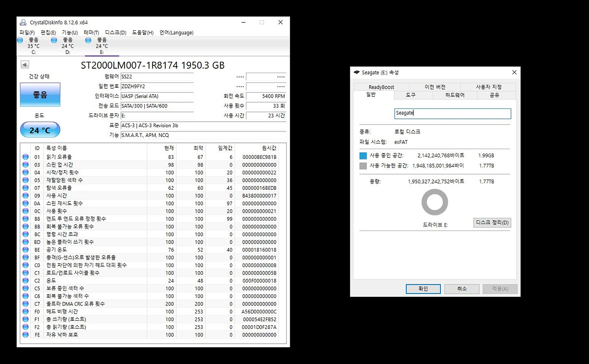This screenshot has height=364, width=589.
Task: Close the Seagate (E:) 속성 dialog
Action: pyautogui.click(x=514, y=72)
